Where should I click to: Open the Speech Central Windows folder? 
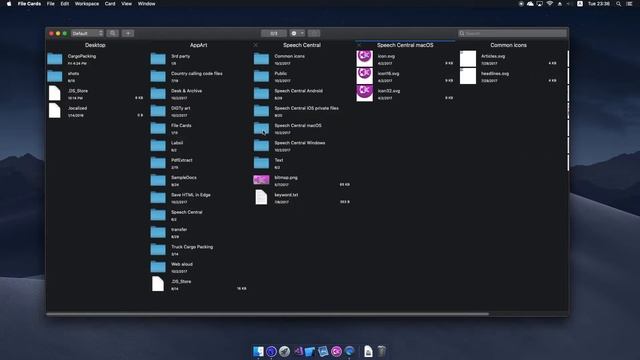click(261, 146)
